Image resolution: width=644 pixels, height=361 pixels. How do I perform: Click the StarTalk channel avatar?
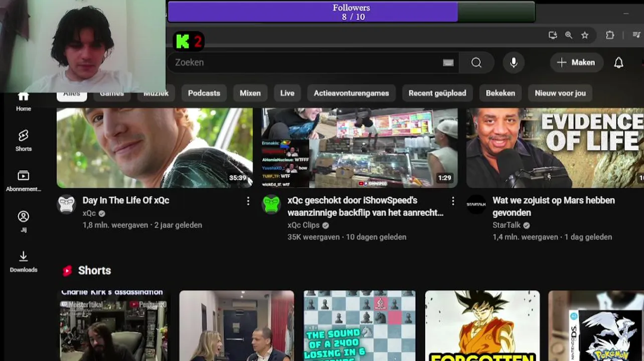coord(476,205)
